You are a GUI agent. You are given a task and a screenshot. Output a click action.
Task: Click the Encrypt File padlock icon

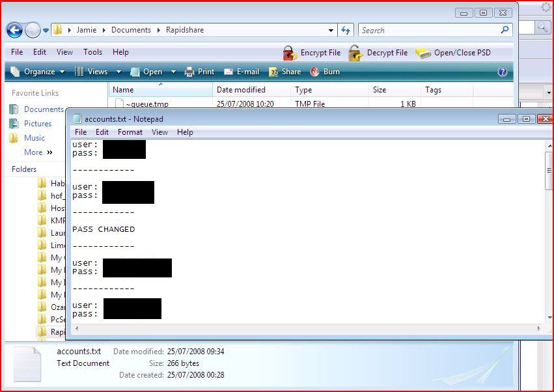click(290, 53)
